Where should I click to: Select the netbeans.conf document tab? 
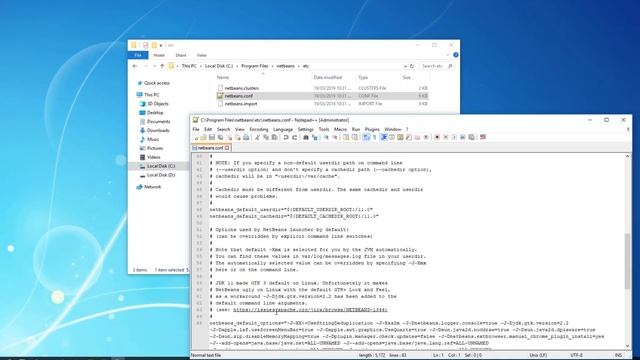[211, 148]
